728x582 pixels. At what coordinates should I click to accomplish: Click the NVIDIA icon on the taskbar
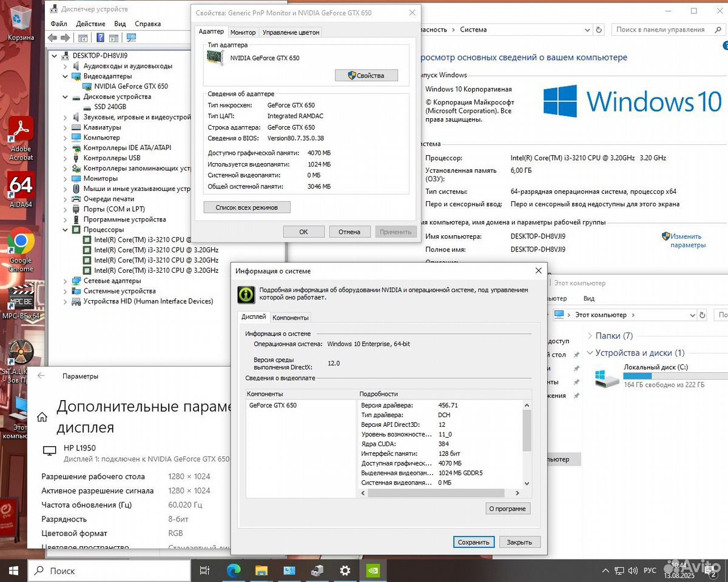click(x=372, y=570)
